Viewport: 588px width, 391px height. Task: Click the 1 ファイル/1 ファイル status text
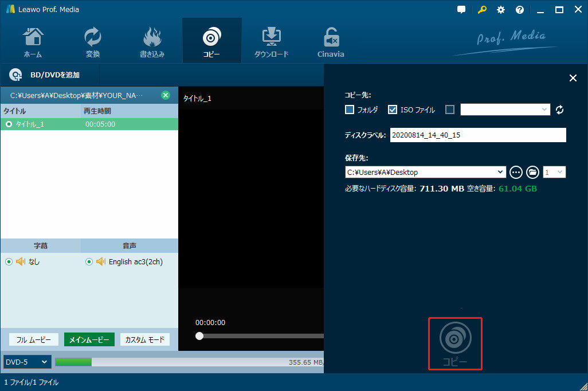click(32, 382)
